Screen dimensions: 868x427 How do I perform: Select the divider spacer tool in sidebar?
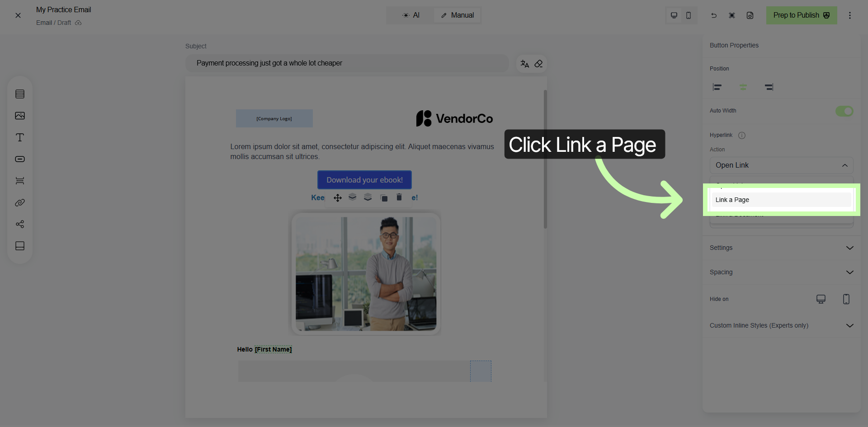(x=20, y=181)
